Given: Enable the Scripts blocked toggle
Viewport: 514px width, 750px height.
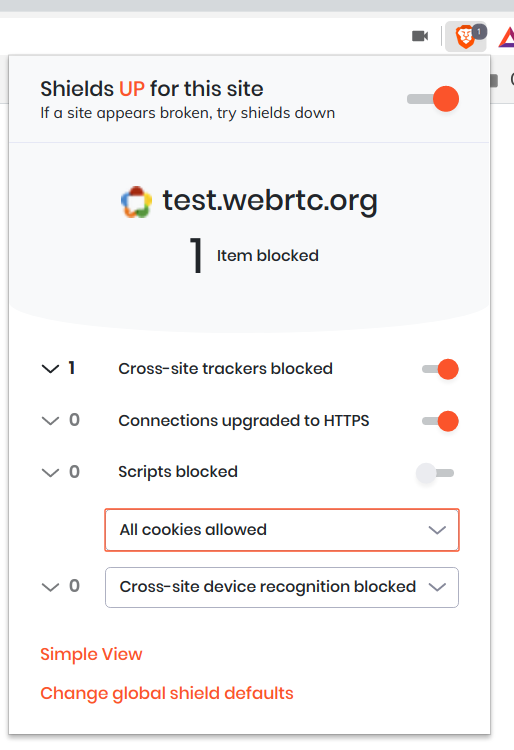Looking at the screenshot, I should pyautogui.click(x=435, y=473).
